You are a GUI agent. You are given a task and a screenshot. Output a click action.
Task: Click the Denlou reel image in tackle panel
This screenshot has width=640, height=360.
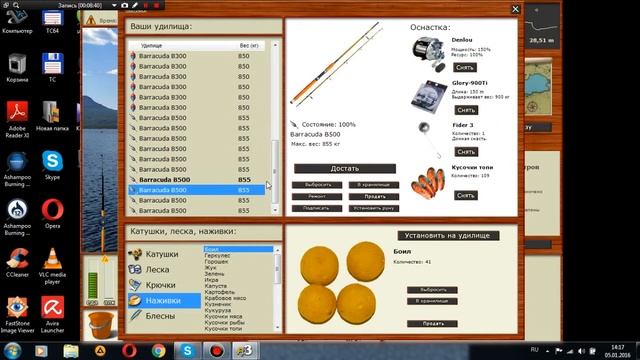click(x=429, y=54)
